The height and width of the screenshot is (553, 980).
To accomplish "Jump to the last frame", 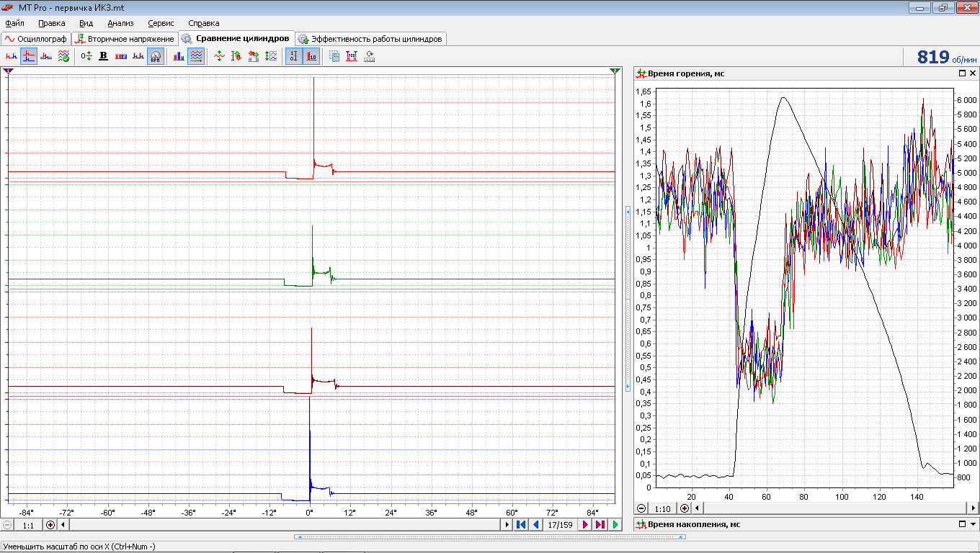I will tap(600, 525).
